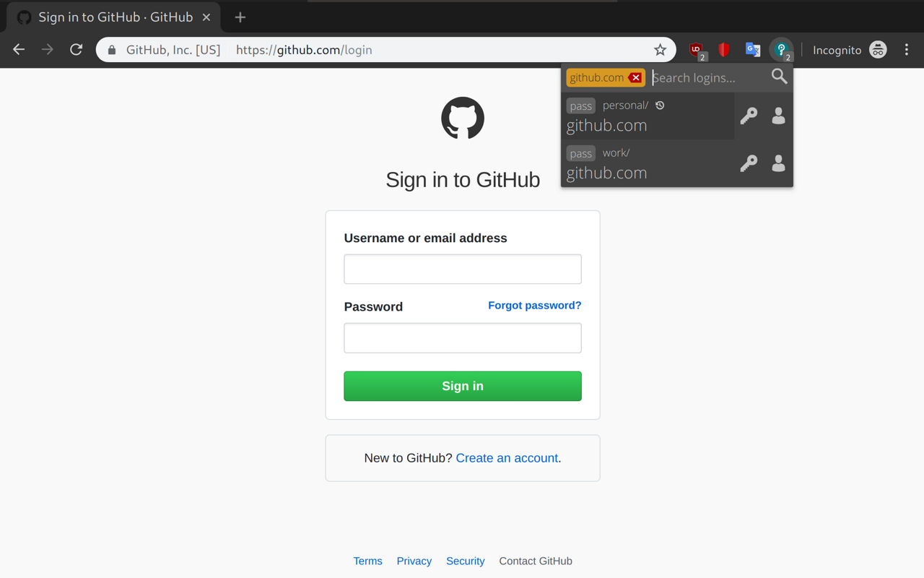Copy password for the work/ github.com login

(x=749, y=163)
